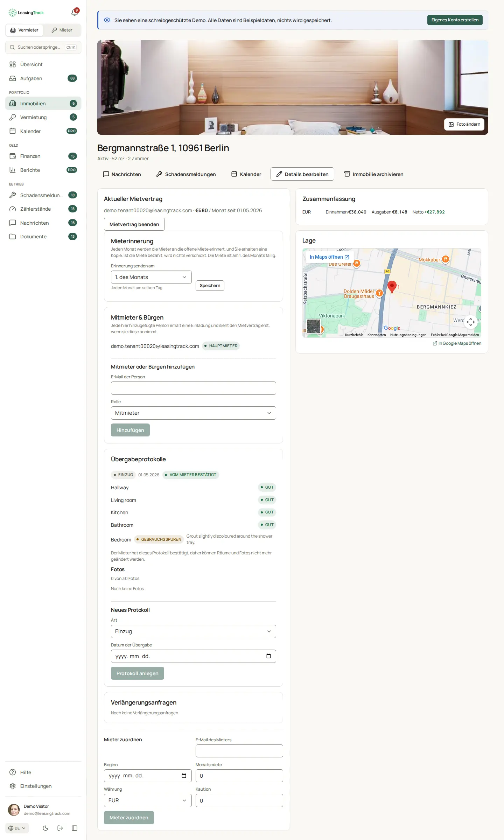Expand the Erinnerung senden am dropdown
The image size is (504, 840).
(x=151, y=277)
